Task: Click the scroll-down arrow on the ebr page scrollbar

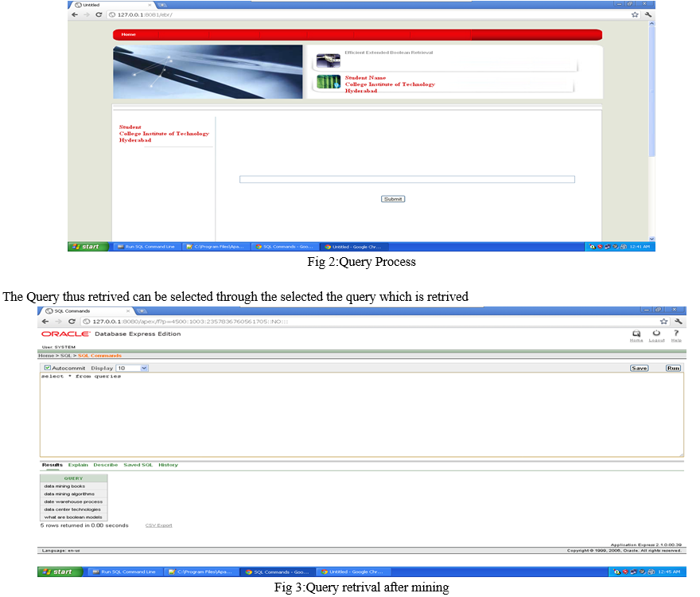Action: 651,239
